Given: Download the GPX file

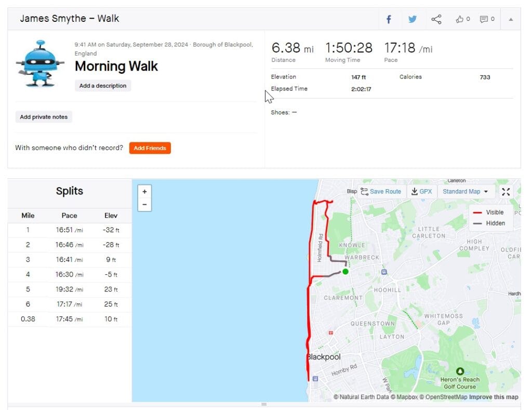Looking at the screenshot, I should 421,192.
